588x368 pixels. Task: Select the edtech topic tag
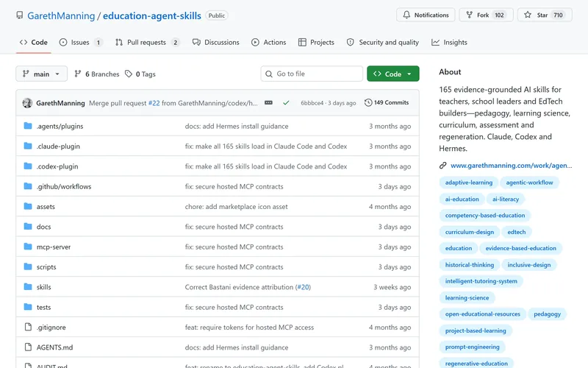[517, 232]
